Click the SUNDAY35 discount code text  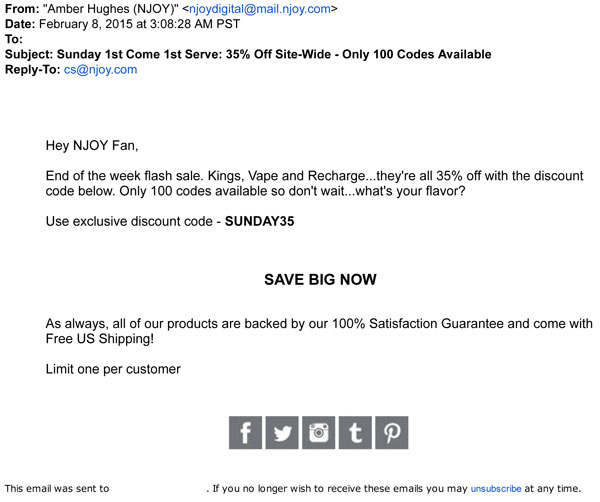260,221
